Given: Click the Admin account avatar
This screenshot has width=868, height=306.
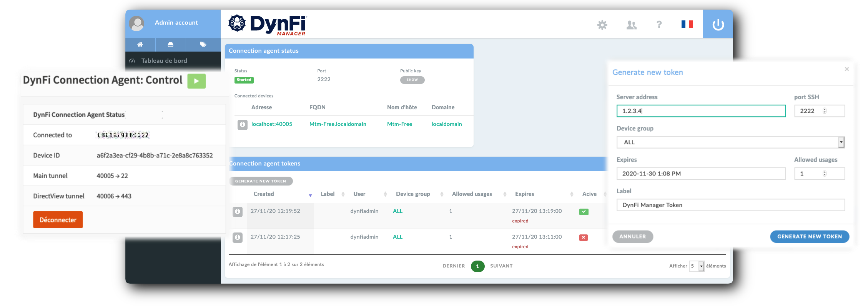Looking at the screenshot, I should [136, 23].
